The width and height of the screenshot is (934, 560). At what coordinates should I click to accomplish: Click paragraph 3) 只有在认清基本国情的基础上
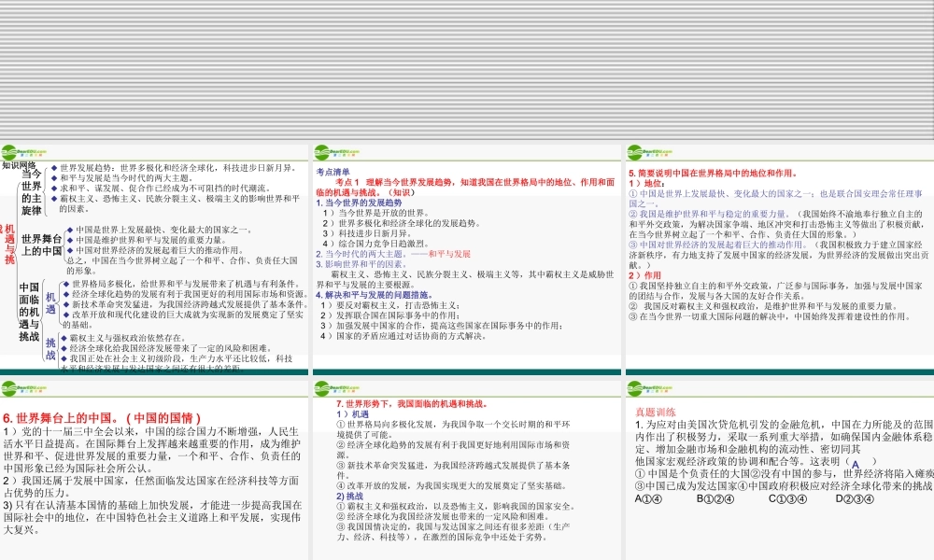coord(152,517)
